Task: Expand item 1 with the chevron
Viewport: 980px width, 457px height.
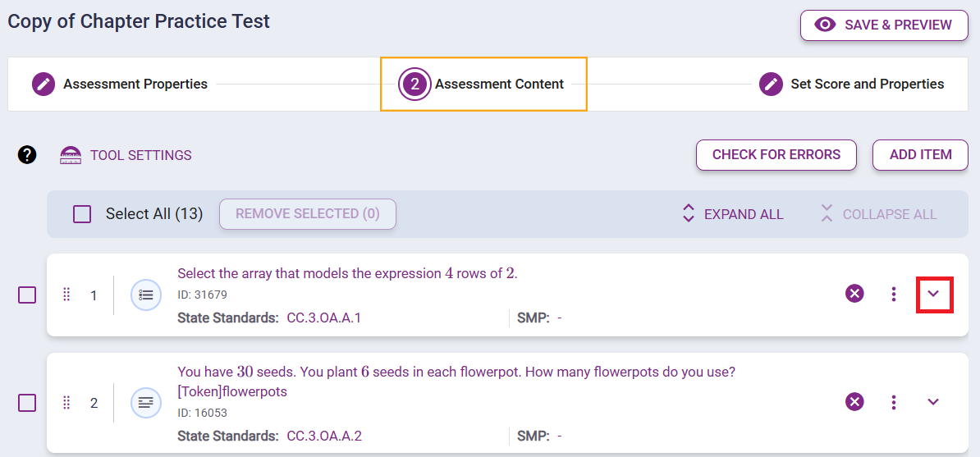Action: point(933,294)
